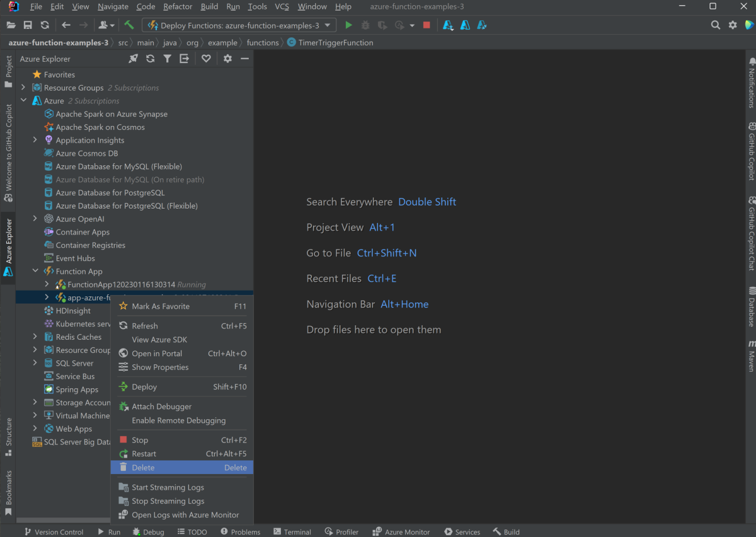Open the Terminal tool window
The height and width of the screenshot is (537, 756).
pos(292,531)
